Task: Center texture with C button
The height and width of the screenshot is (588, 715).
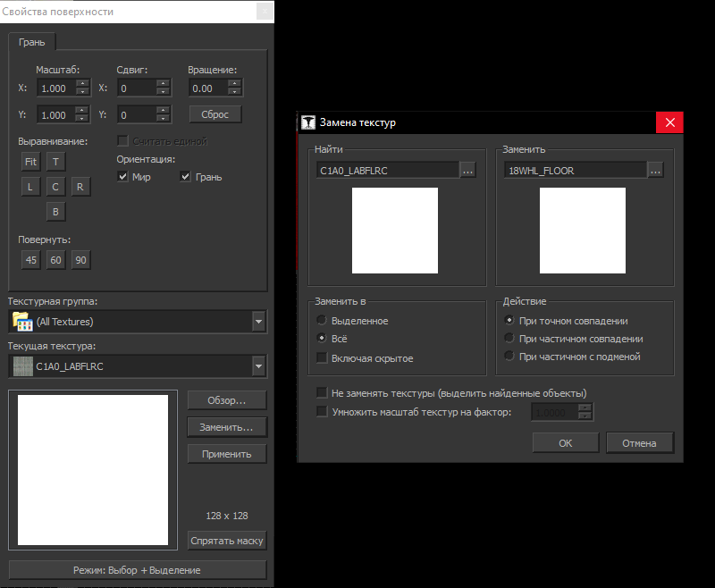Action: (x=55, y=187)
